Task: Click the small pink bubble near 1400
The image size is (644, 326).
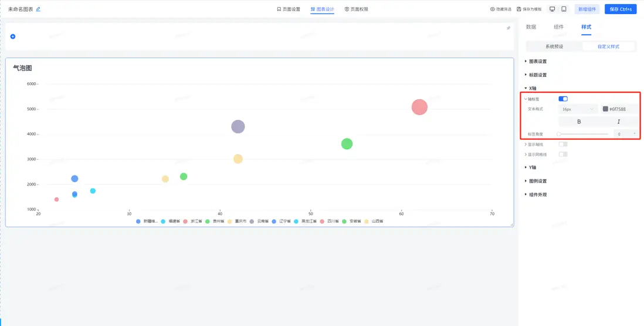Action: pos(57,199)
